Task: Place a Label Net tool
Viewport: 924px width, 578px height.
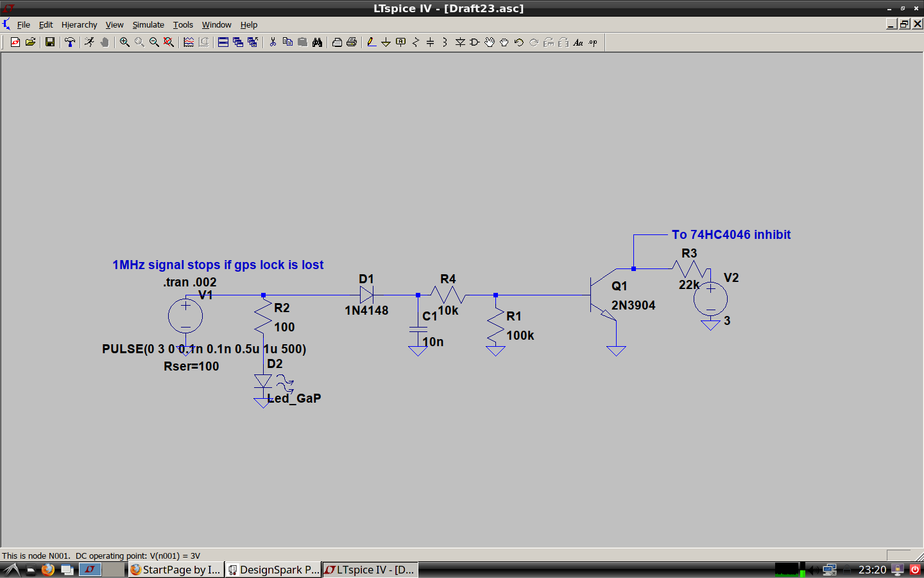Action: point(401,42)
